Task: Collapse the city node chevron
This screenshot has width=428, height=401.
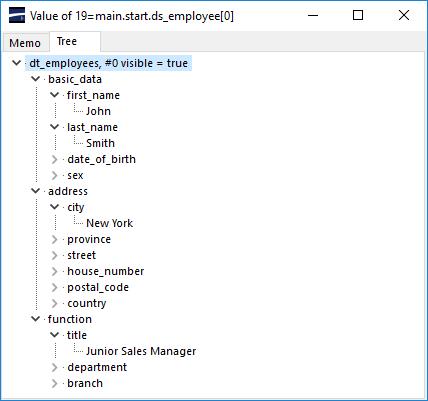Action: tap(54, 207)
